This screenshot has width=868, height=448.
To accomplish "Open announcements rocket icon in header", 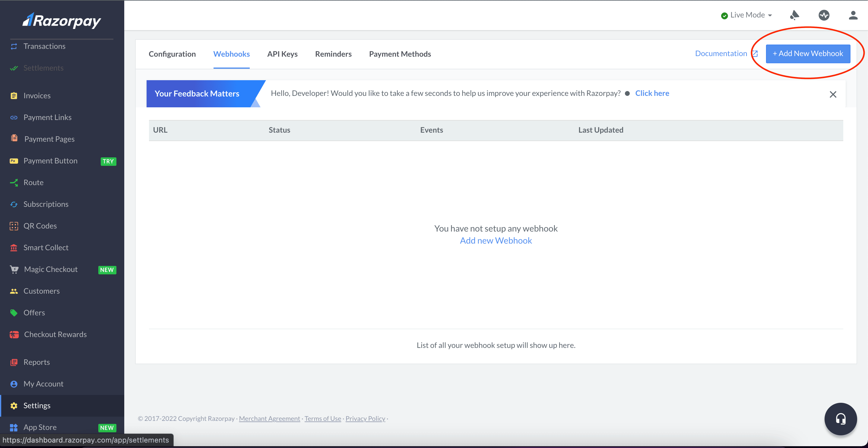I will click(x=794, y=15).
